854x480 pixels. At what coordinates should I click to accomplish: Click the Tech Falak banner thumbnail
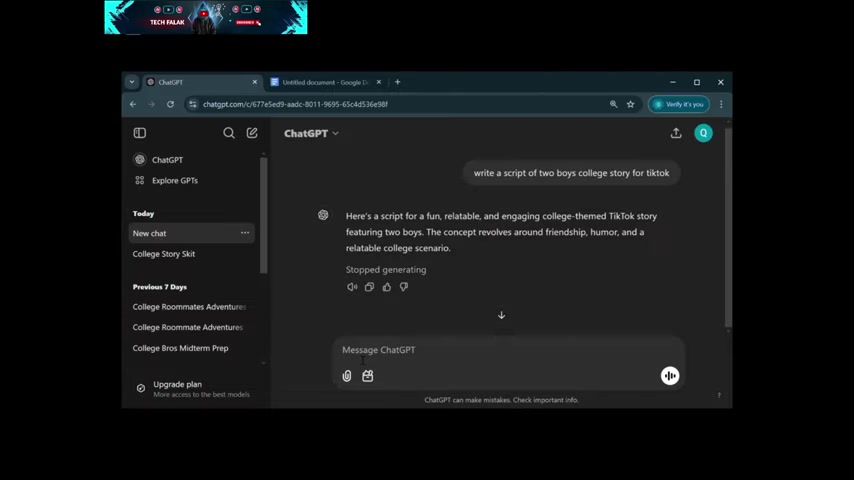[x=206, y=17]
